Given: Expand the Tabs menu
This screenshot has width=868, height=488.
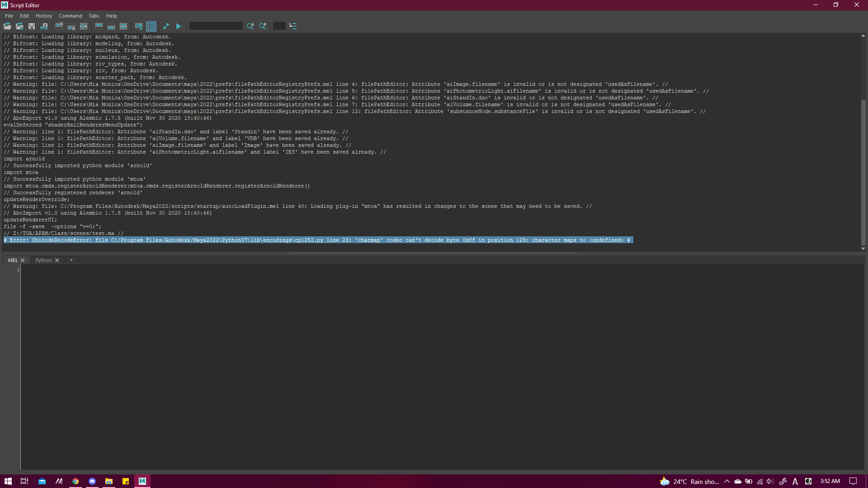Looking at the screenshot, I should tap(94, 15).
